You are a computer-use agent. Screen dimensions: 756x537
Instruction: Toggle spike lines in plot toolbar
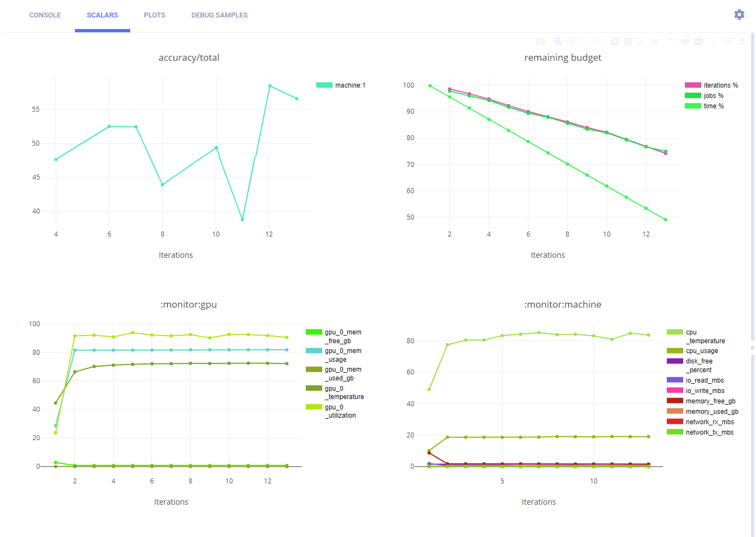coord(671,42)
